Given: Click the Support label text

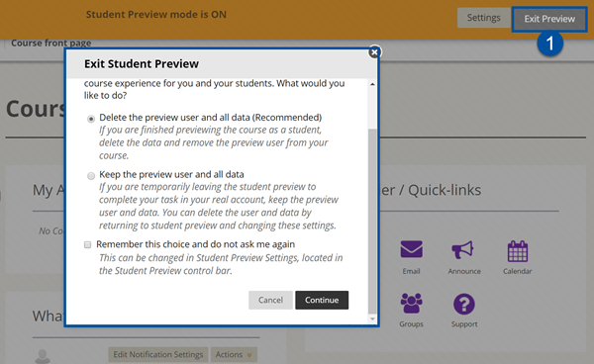Looking at the screenshot, I should [x=464, y=324].
